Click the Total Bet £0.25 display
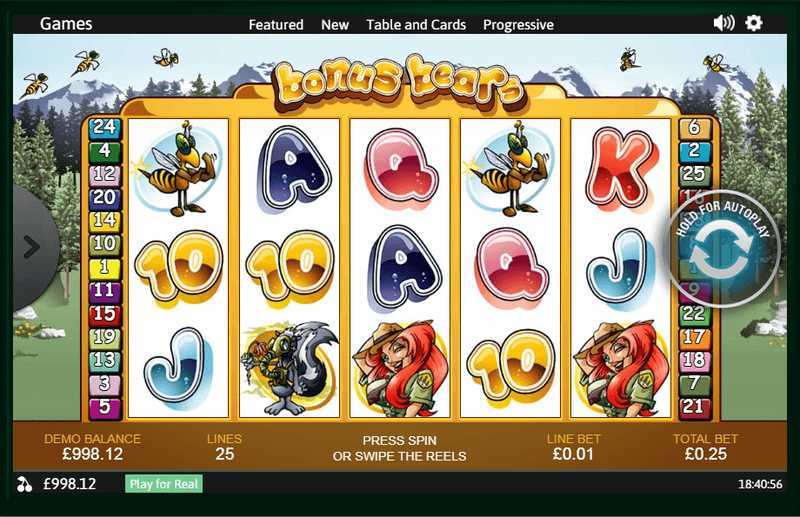 pos(706,454)
